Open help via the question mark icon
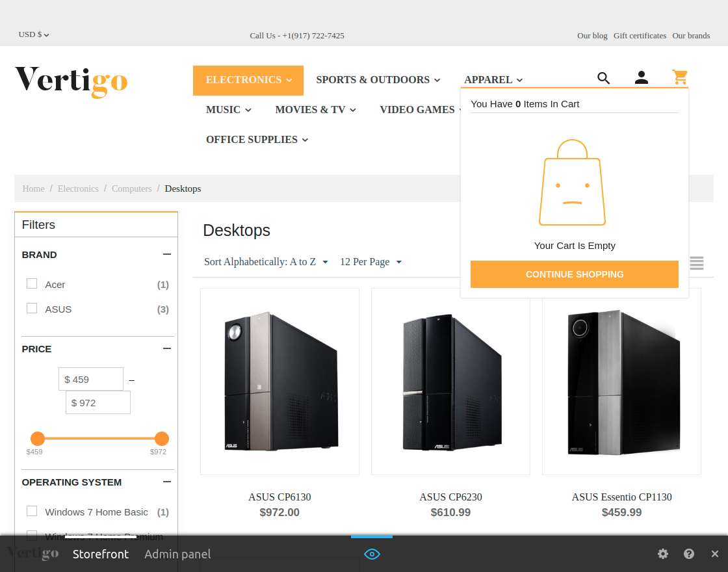 pos(688,554)
